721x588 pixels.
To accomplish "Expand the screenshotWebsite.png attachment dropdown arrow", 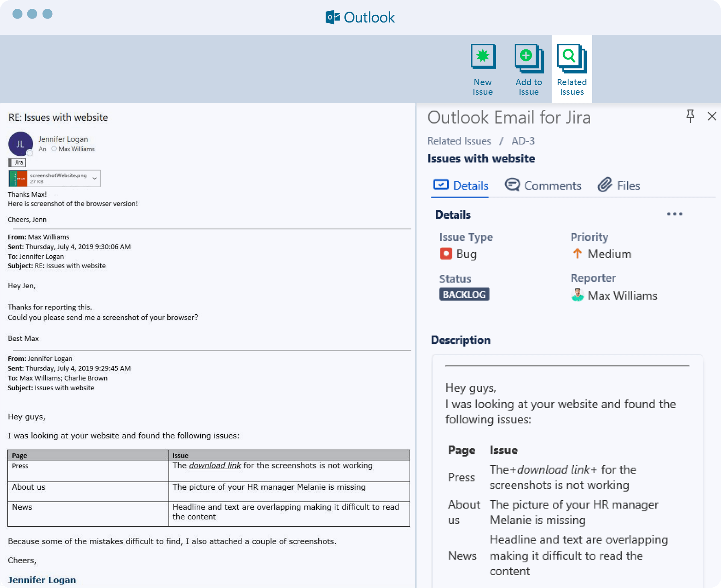I will tap(95, 178).
